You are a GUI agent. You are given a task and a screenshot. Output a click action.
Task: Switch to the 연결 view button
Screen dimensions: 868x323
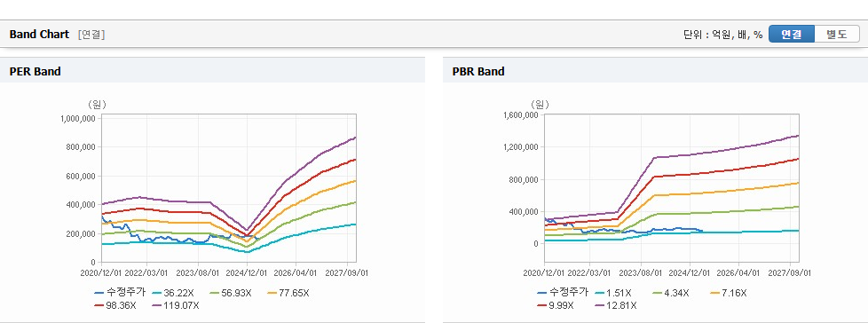(792, 35)
